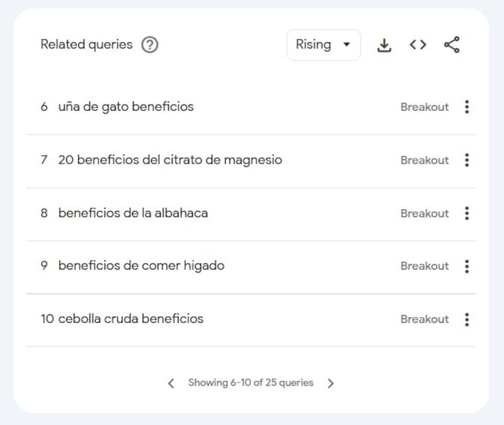Open options for uña de gato beneficios
504x425 pixels.
(x=467, y=107)
